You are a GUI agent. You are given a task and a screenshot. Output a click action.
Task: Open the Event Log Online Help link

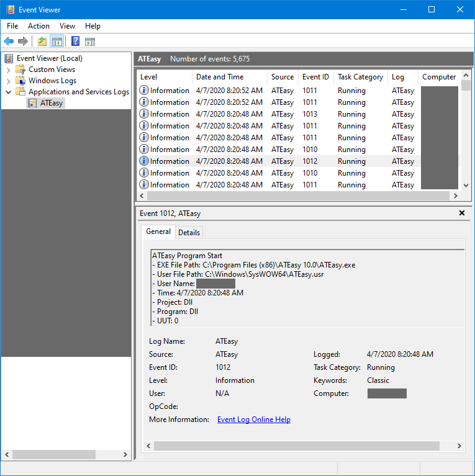(253, 420)
